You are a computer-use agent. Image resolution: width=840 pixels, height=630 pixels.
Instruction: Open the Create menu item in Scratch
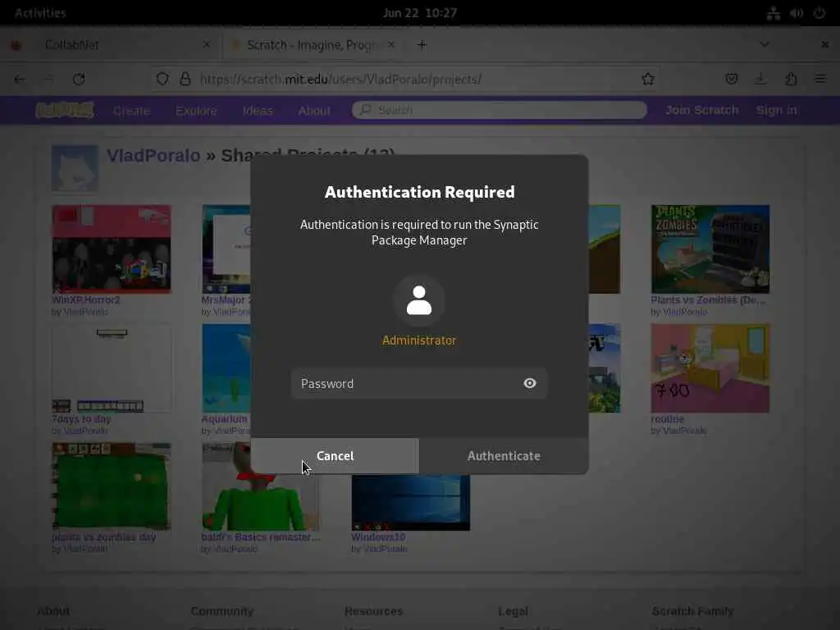pyautogui.click(x=131, y=111)
